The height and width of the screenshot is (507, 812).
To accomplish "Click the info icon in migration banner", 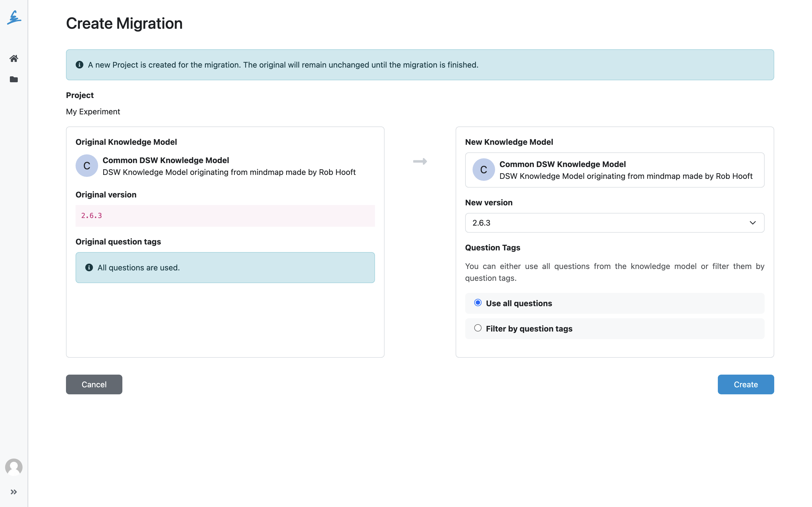I will 80,65.
